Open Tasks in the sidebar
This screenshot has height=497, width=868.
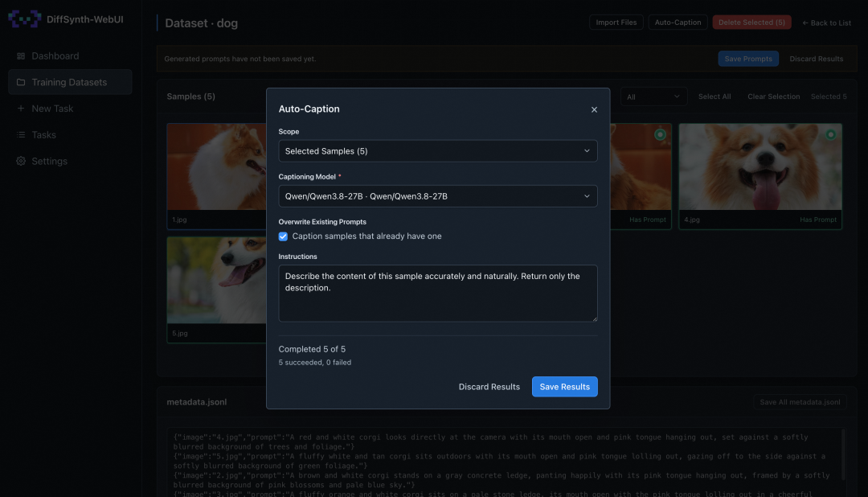click(x=70, y=134)
